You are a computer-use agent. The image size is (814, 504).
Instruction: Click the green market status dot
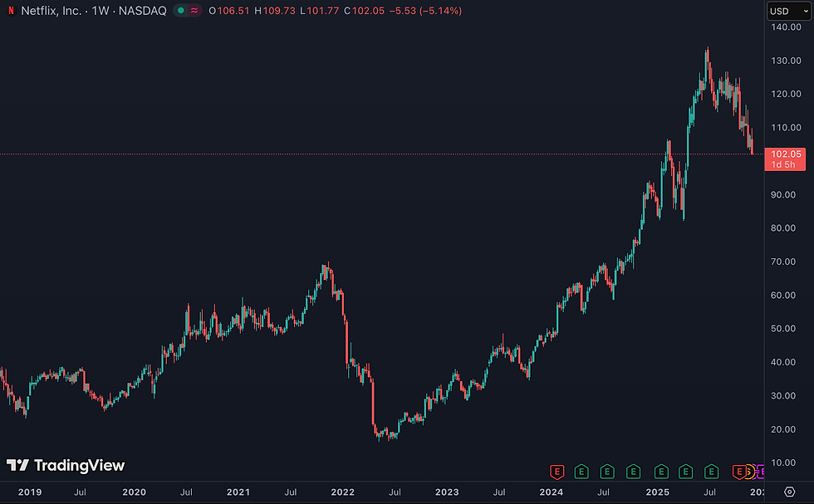(181, 11)
